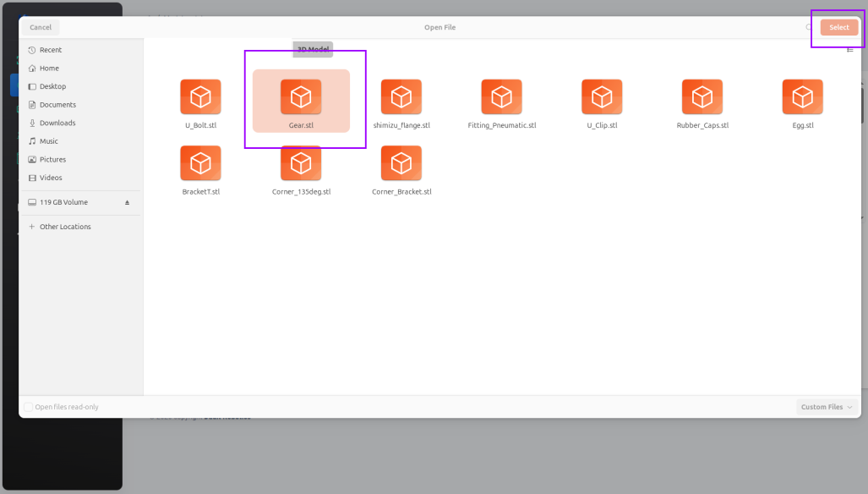The width and height of the screenshot is (868, 494).
Task: Choose the shimizu_flange.stl file
Action: point(401,103)
